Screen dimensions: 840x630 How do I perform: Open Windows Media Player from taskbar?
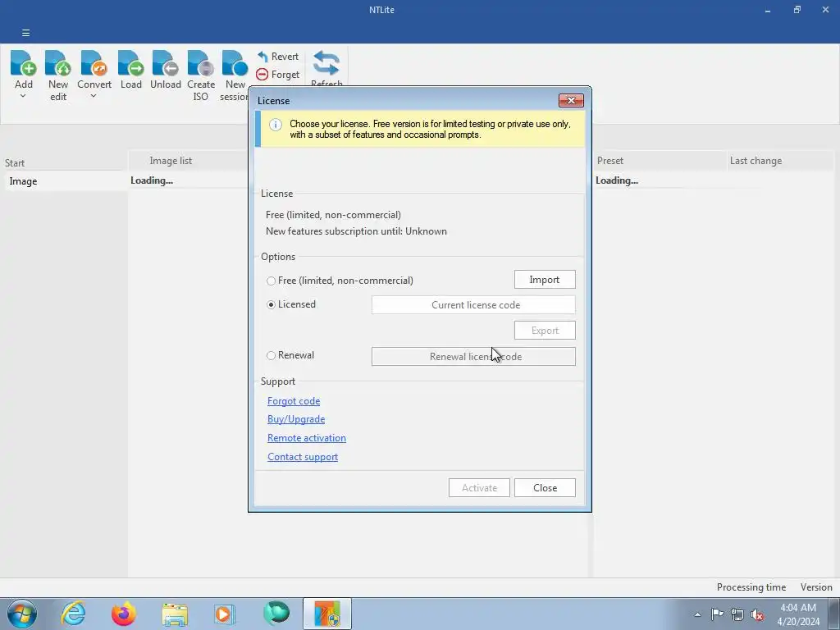tap(224, 614)
